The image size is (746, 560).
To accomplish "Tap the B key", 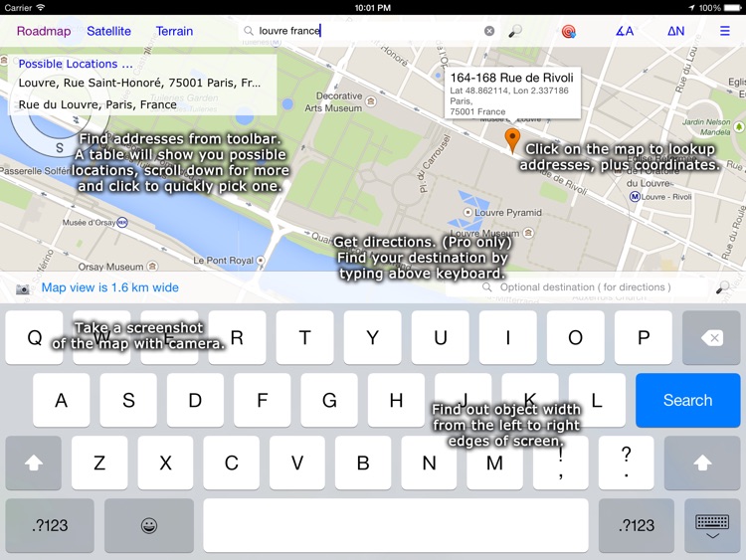I will point(363,463).
